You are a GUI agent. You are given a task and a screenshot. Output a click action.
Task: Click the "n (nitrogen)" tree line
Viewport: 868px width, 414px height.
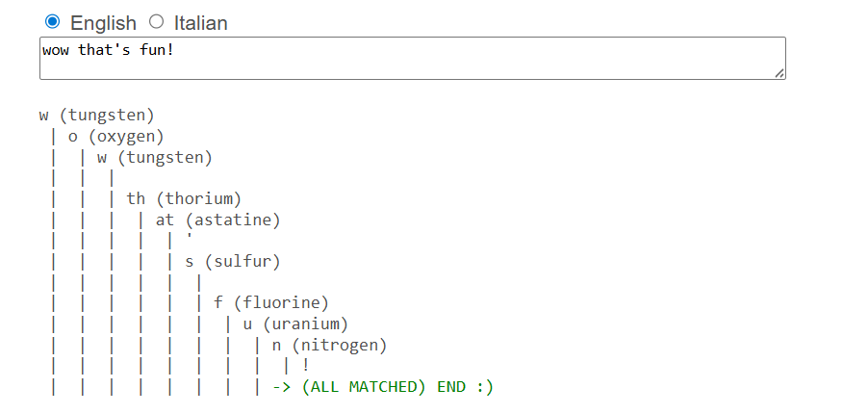(x=328, y=346)
